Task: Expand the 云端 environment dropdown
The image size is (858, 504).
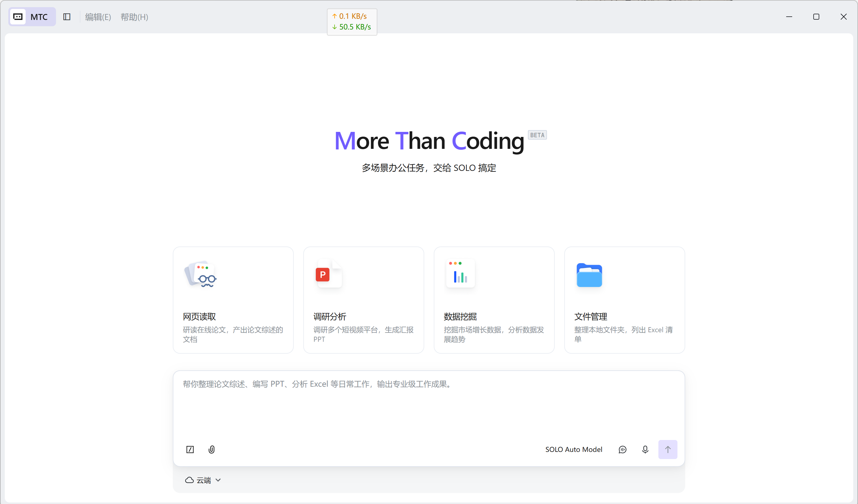Action: coord(203,480)
